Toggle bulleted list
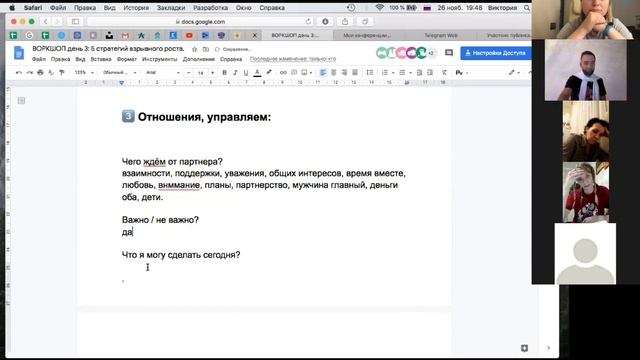The image size is (640, 360). (x=402, y=73)
